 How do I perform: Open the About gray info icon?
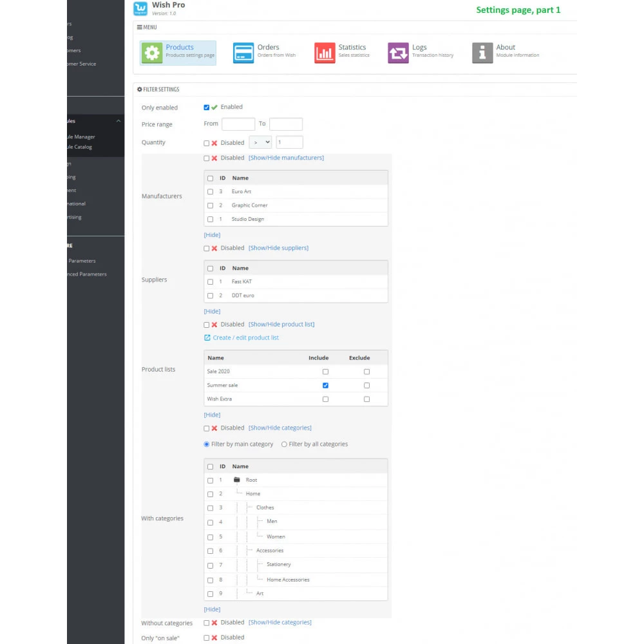(x=482, y=53)
